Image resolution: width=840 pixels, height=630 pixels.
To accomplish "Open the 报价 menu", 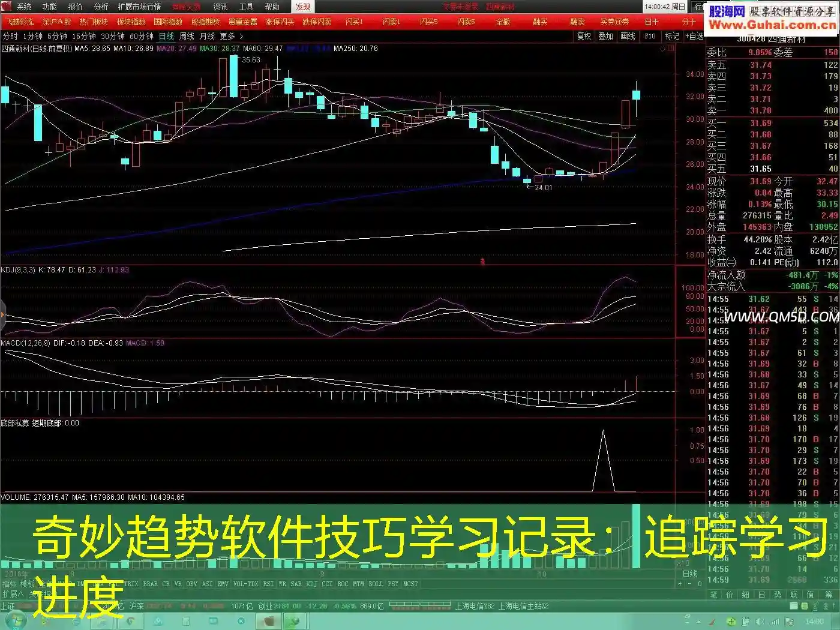I will [76, 7].
